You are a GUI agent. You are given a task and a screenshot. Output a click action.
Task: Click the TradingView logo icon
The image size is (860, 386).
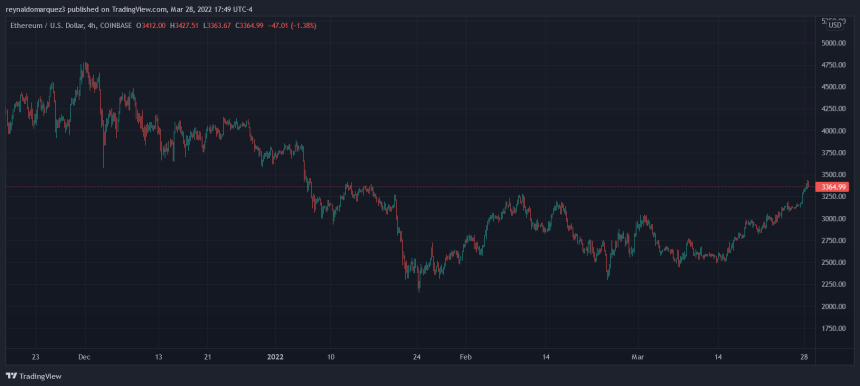(11, 377)
